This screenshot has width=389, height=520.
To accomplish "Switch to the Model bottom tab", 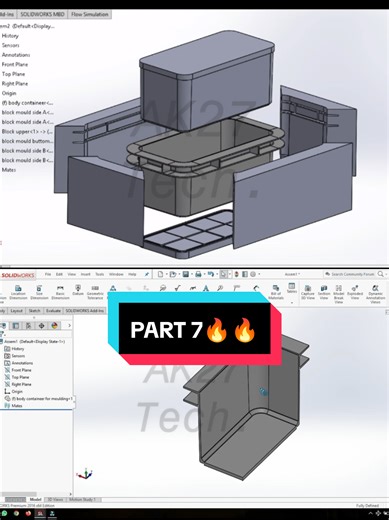I will [35, 499].
